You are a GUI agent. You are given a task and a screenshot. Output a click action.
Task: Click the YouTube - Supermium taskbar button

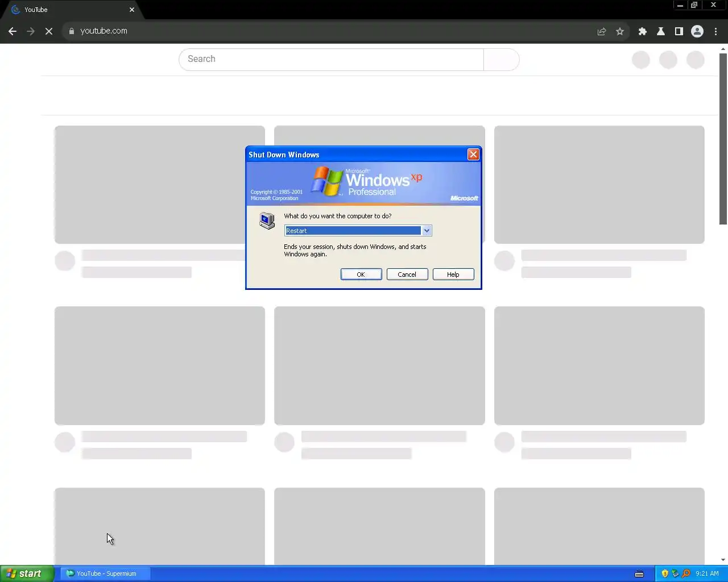105,573
